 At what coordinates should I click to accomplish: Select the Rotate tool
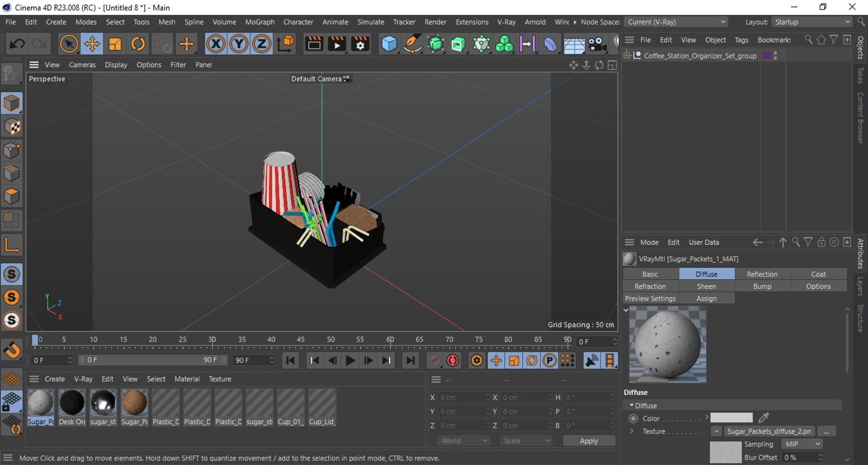pos(138,44)
